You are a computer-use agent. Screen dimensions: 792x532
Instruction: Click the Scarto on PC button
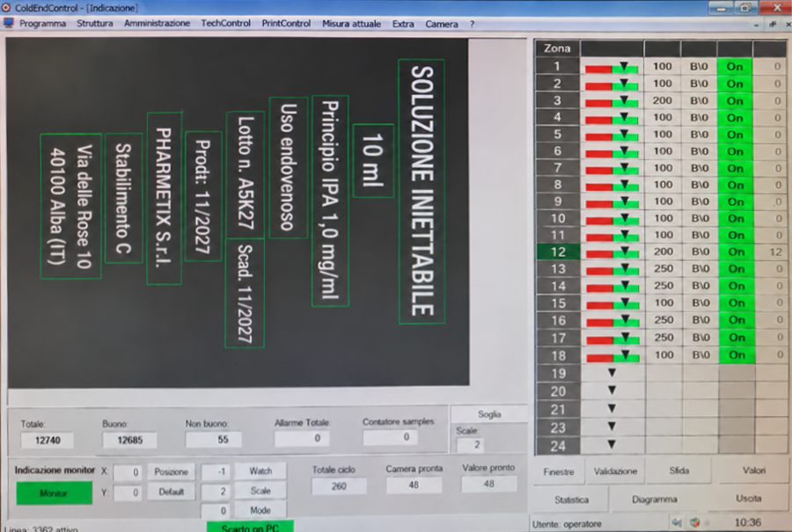click(x=250, y=527)
